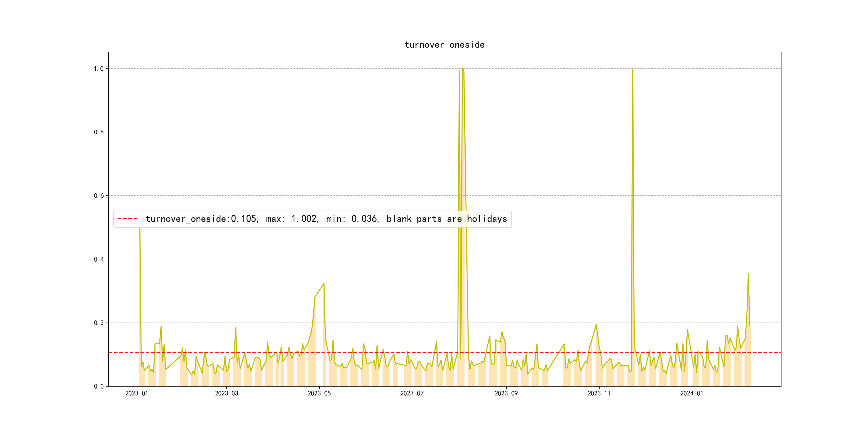Click the final peak near 0.35 at the right end
The width and height of the screenshot is (868, 434).
tap(748, 274)
